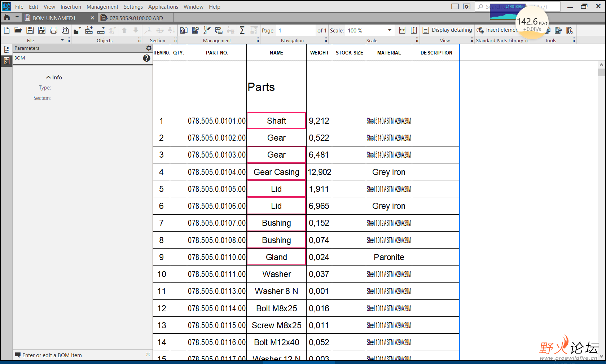606x364 pixels.
Task: Add a base object to the BOM
Action: coord(89,30)
